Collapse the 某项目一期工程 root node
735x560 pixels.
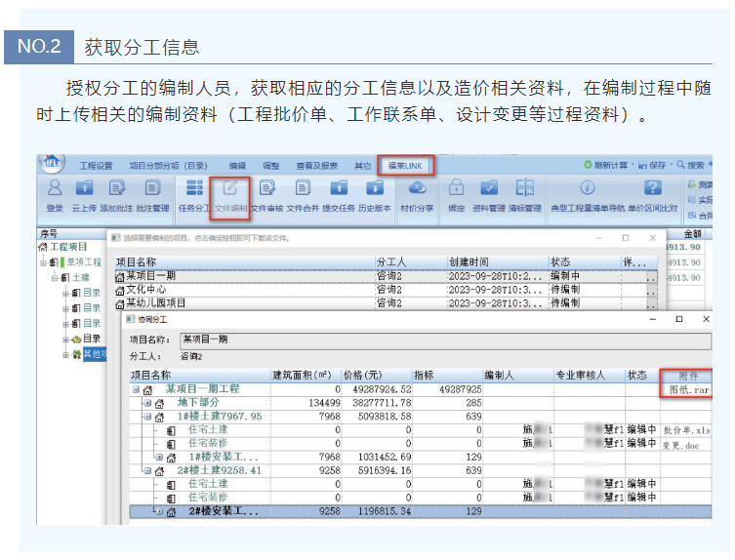136,389
